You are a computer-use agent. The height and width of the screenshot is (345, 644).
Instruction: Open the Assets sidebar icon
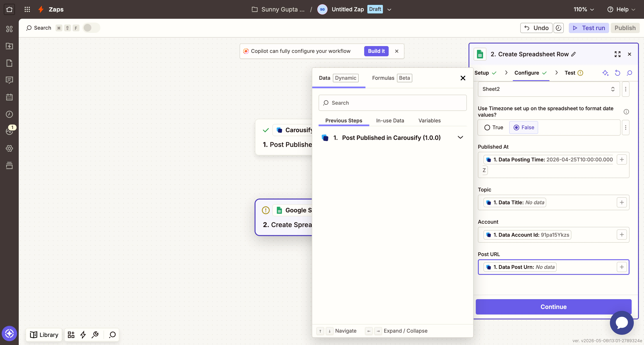9,29
